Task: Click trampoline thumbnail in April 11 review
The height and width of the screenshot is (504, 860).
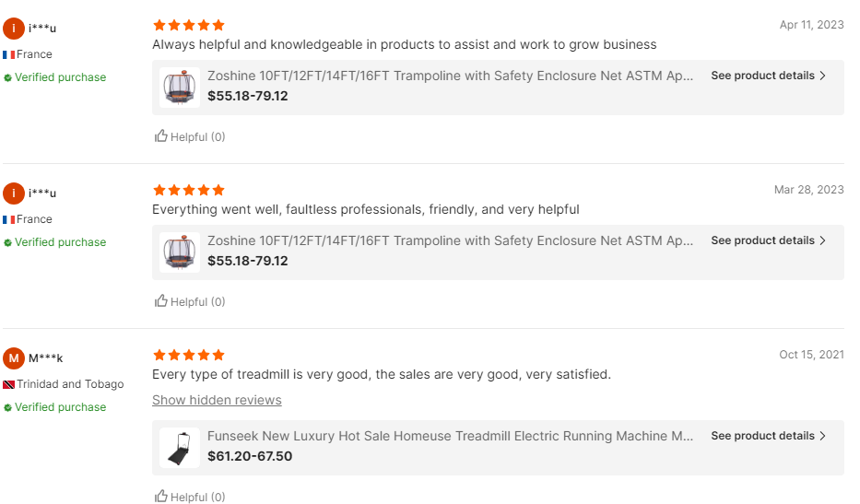Action: (180, 88)
